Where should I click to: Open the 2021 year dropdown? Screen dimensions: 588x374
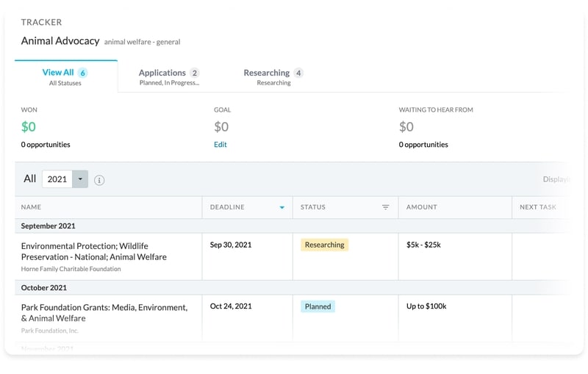80,179
